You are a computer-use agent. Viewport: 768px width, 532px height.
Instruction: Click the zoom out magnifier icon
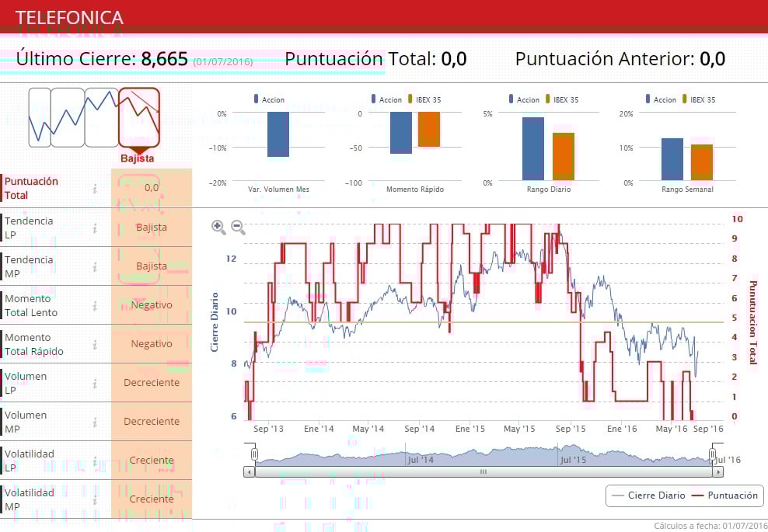point(238,227)
